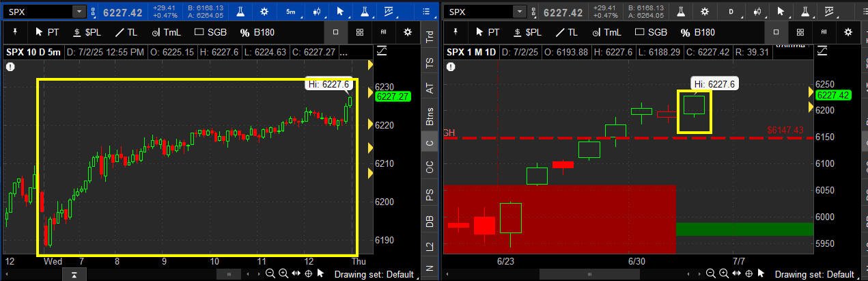Open candlestick chart style menu in left chart
Viewport: 868px width, 281px height.
tap(316, 12)
